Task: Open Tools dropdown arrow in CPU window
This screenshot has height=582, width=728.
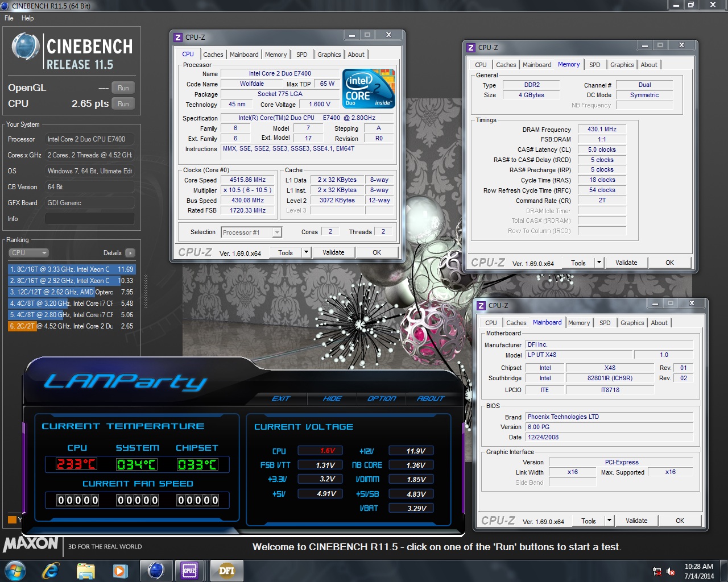Action: coord(306,253)
